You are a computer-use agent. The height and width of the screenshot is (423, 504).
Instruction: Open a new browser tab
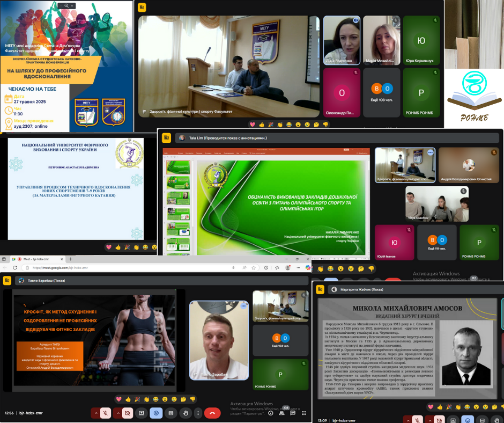click(x=70, y=259)
